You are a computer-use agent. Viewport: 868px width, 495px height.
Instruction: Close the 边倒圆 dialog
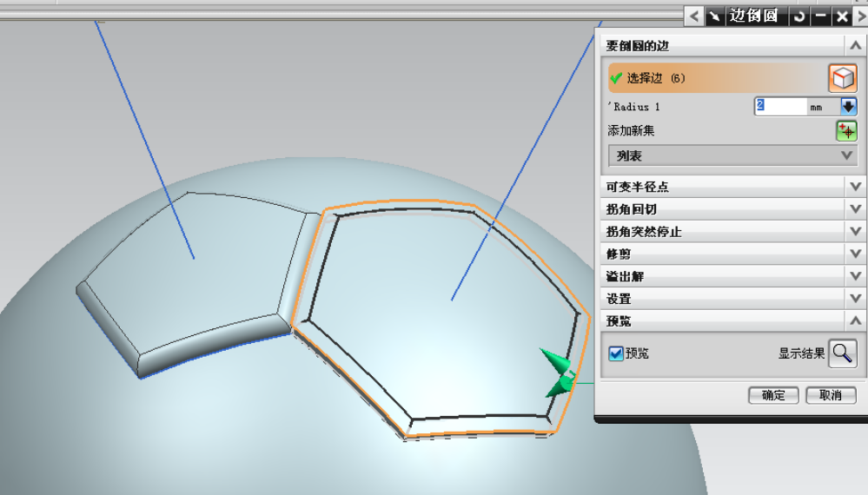click(842, 16)
